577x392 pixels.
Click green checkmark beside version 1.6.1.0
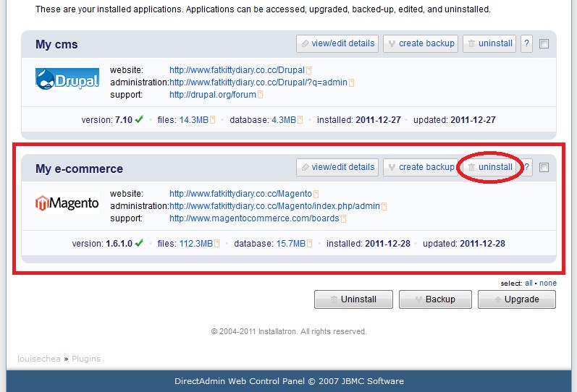pos(139,243)
